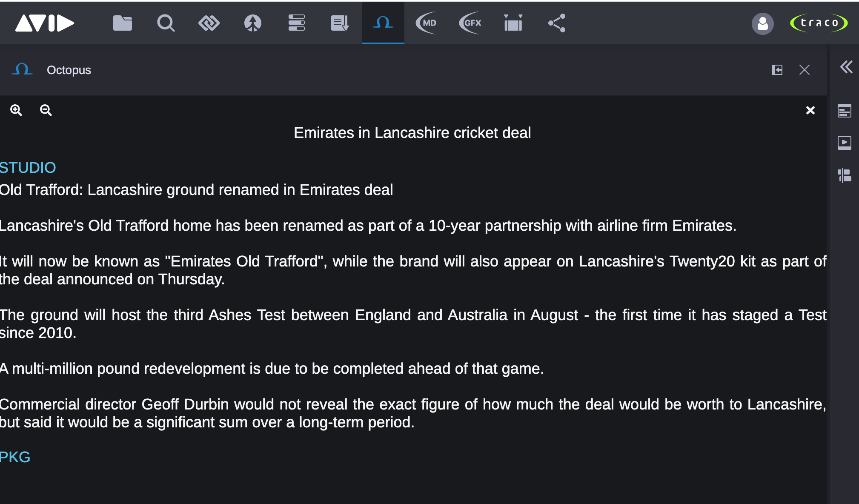The height and width of the screenshot is (504, 859).
Task: Open the Search app icon
Action: 166,23
